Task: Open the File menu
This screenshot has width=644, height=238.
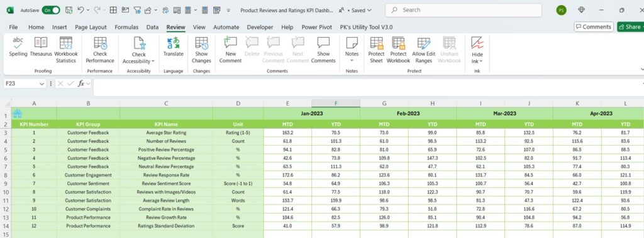Action: click(x=13, y=27)
